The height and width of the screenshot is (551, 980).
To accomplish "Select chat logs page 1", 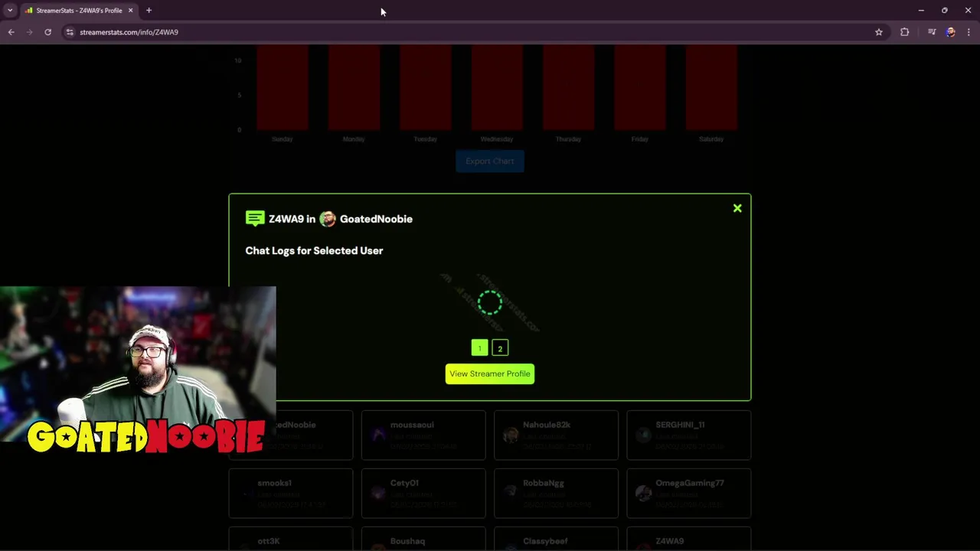I will [479, 348].
